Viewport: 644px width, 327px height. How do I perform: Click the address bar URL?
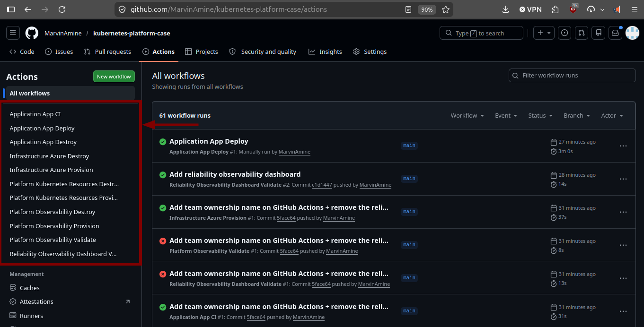pos(229,9)
